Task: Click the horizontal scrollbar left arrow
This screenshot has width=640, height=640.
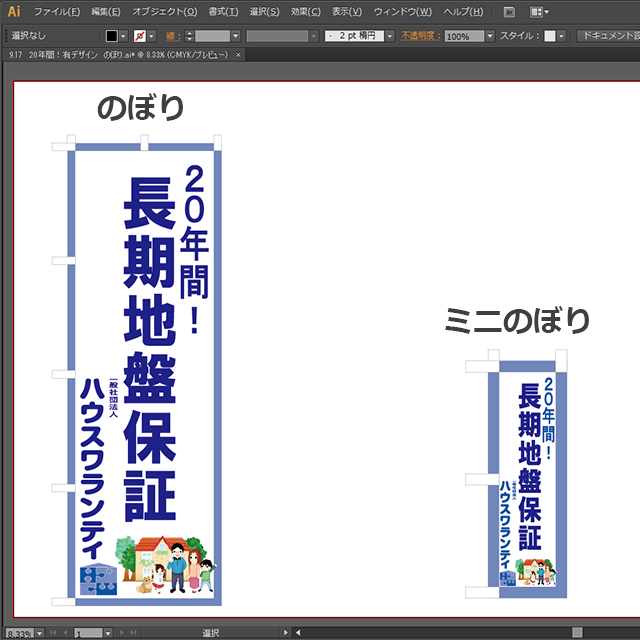Action: (x=298, y=633)
